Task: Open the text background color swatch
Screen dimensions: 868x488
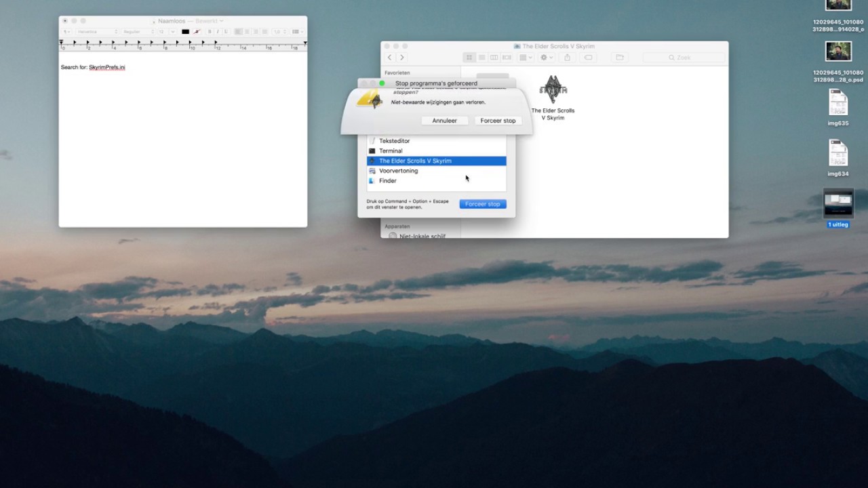Action: [x=197, y=32]
